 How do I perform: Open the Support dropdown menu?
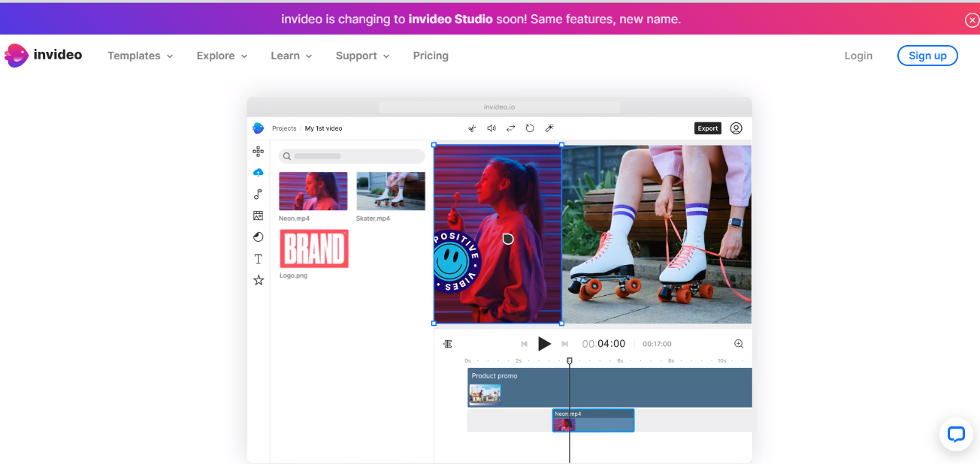[x=362, y=56]
